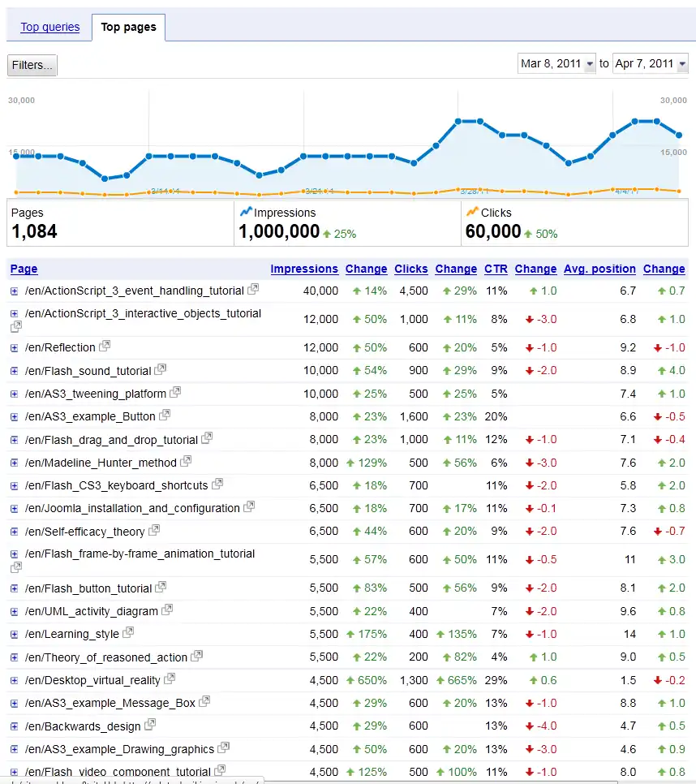Expand the /en/AS3_tweening_platform row details
This screenshot has width=696, height=784.
14,394
